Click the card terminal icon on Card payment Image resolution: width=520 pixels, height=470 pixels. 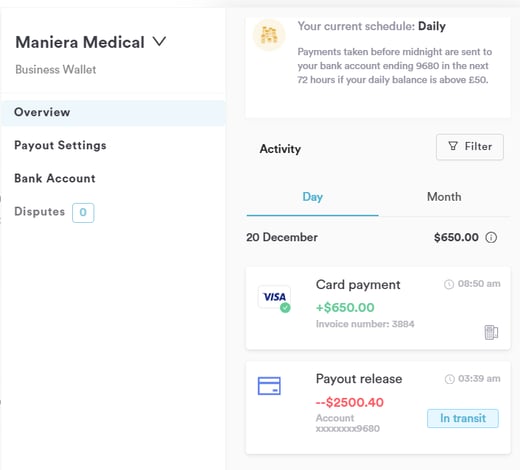tap(491, 332)
